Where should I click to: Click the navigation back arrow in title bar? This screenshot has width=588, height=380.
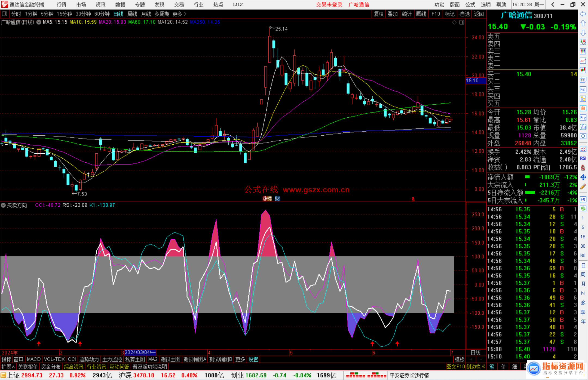(553, 4)
